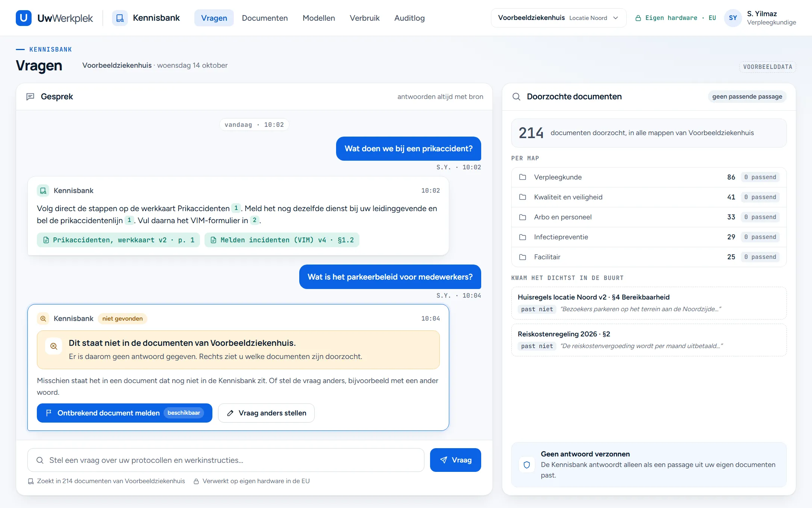Click the magnifier icon beside Doorzochte documenten

(x=517, y=97)
